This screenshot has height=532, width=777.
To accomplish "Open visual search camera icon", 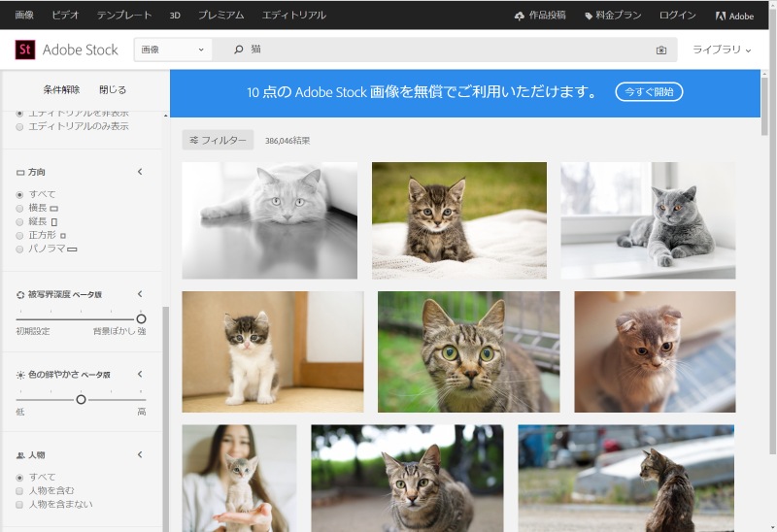I will pyautogui.click(x=661, y=50).
